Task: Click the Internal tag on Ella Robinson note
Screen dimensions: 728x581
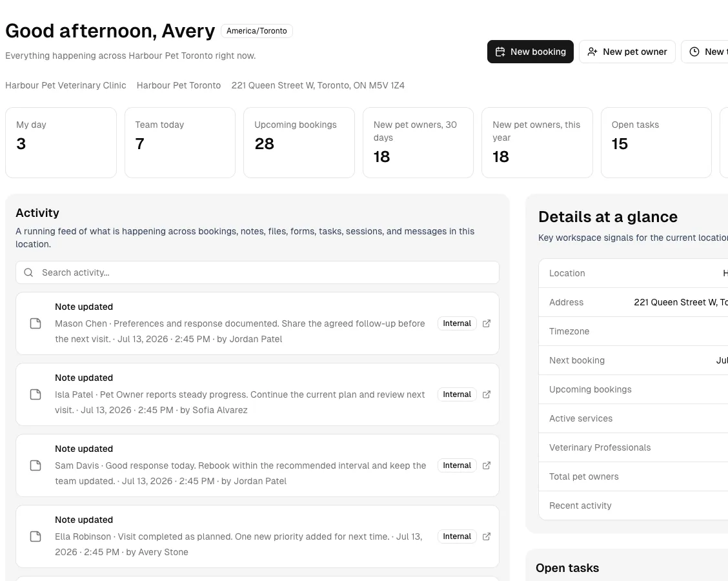Action: point(457,536)
